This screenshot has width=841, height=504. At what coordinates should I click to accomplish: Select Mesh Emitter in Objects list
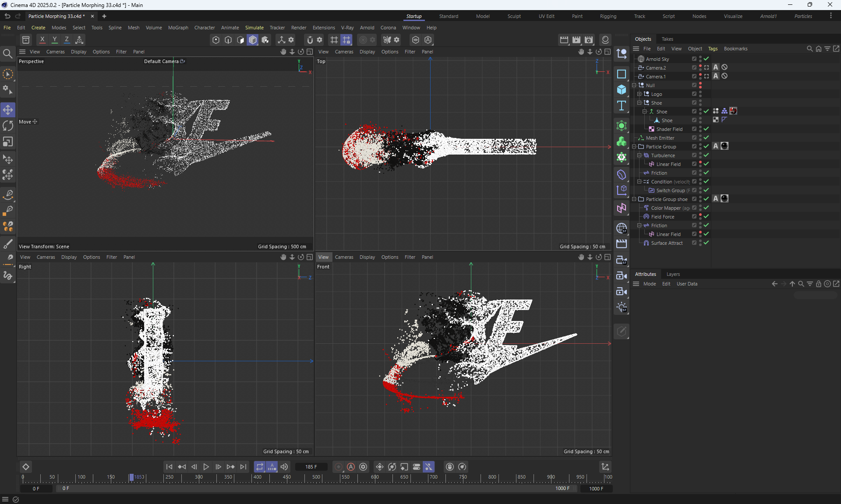pyautogui.click(x=660, y=138)
